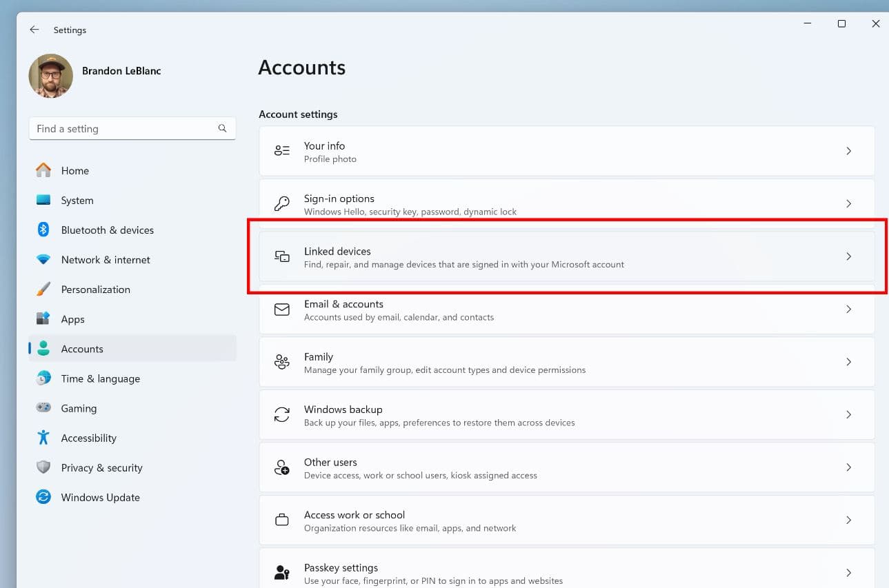This screenshot has height=588, width=889.
Task: Click the Apps label in sidebar
Action: click(x=73, y=319)
